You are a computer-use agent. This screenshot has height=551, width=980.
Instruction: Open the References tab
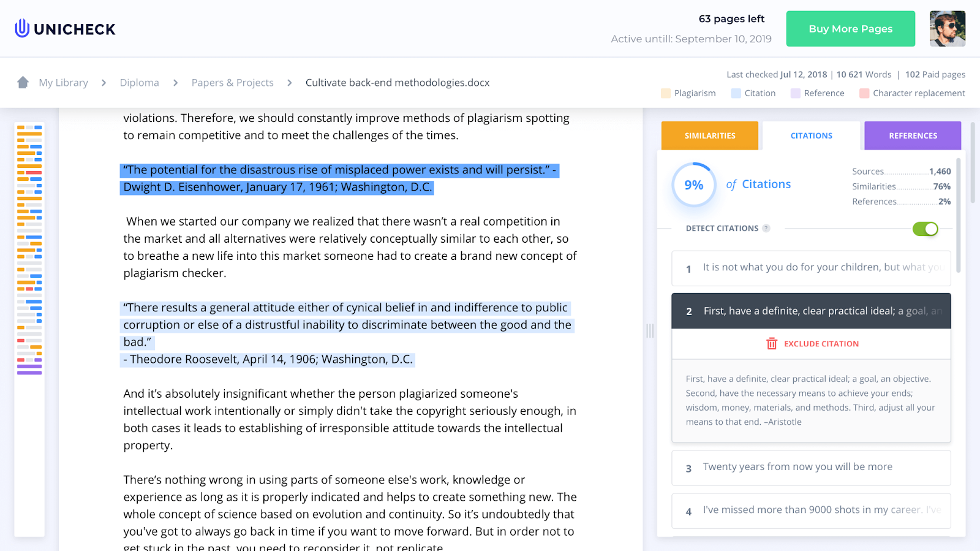pyautogui.click(x=913, y=135)
